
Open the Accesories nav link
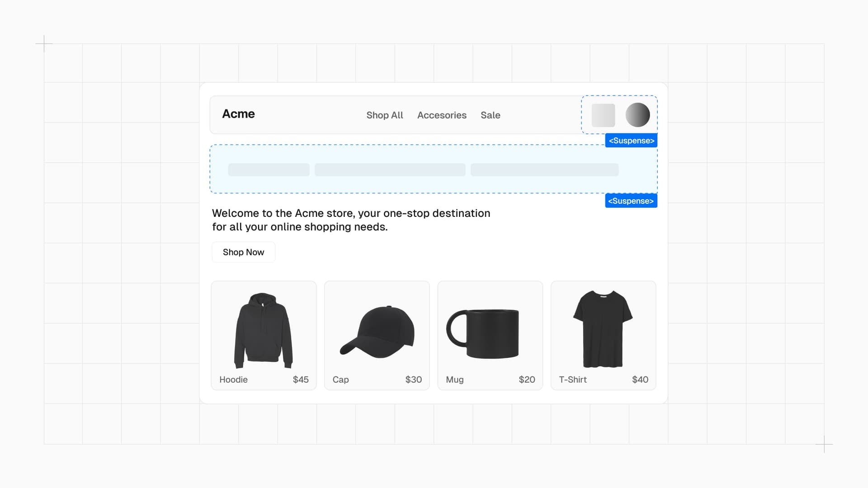442,115
